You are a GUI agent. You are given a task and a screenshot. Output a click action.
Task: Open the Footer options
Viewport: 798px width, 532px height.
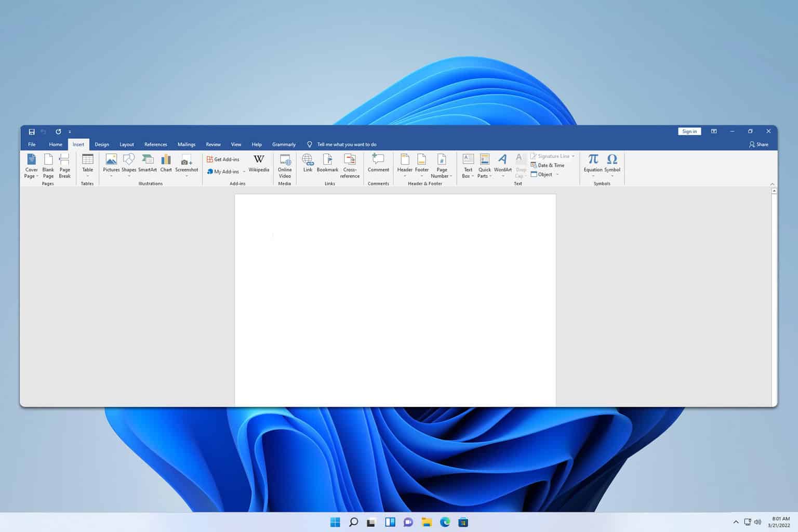422,166
